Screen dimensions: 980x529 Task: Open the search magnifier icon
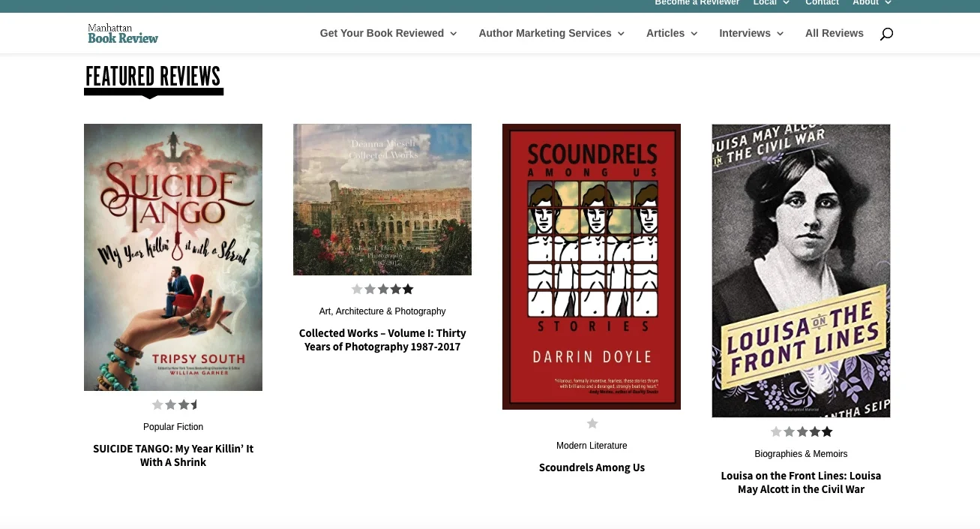coord(886,34)
